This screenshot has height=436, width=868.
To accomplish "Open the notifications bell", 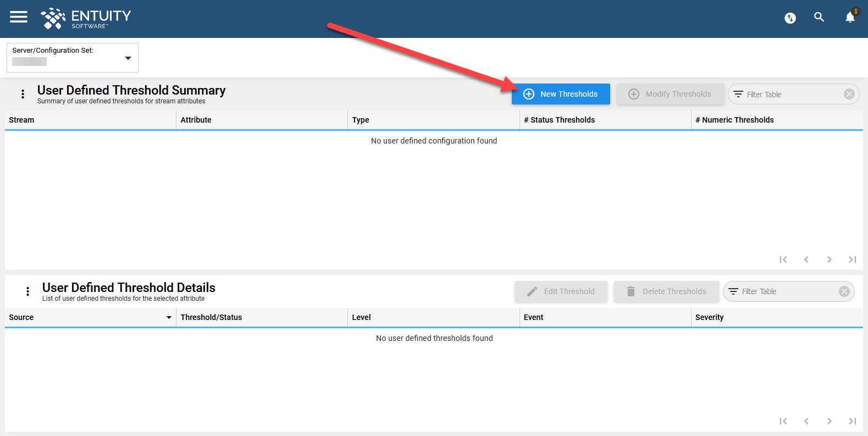I will 850,17.
